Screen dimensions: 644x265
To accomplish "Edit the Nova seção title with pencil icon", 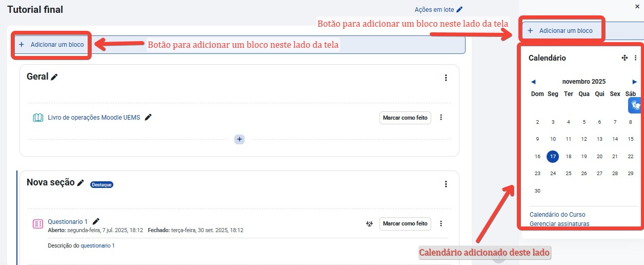I will click(80, 183).
